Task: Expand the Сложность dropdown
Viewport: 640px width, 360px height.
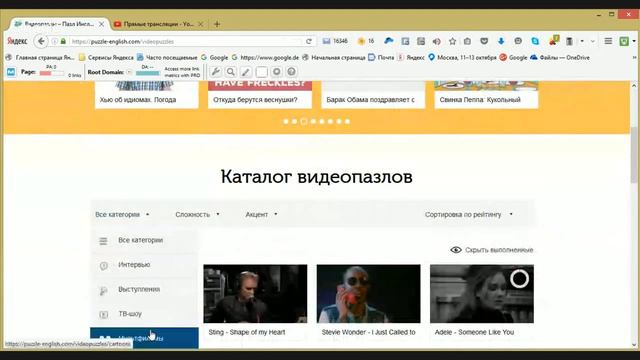Action: (197, 214)
